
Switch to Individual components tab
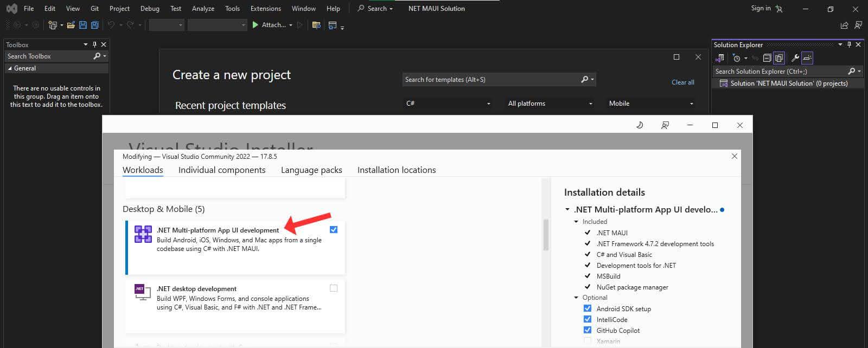222,170
